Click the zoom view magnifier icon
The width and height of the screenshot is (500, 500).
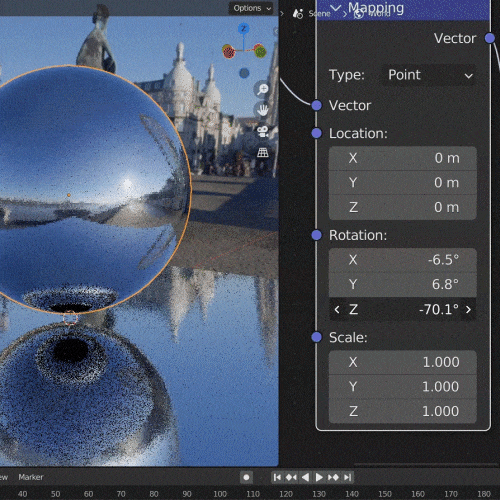click(x=262, y=89)
